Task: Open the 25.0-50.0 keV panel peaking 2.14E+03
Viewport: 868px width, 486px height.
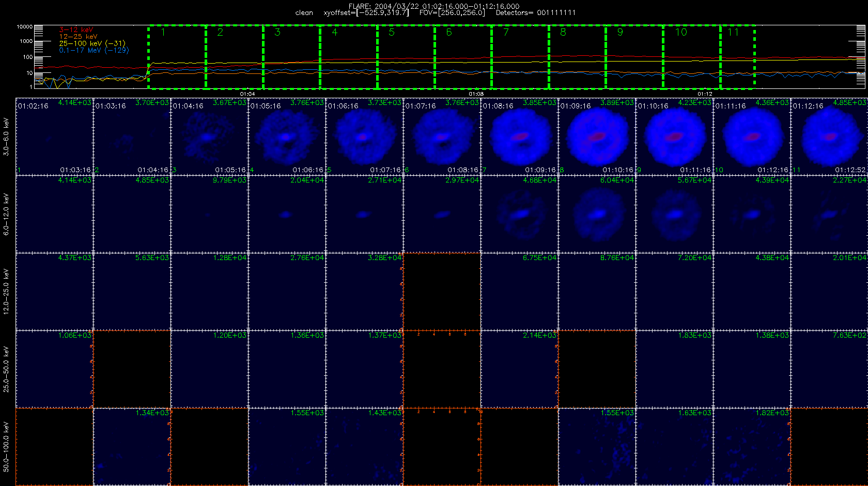Action: [519, 369]
